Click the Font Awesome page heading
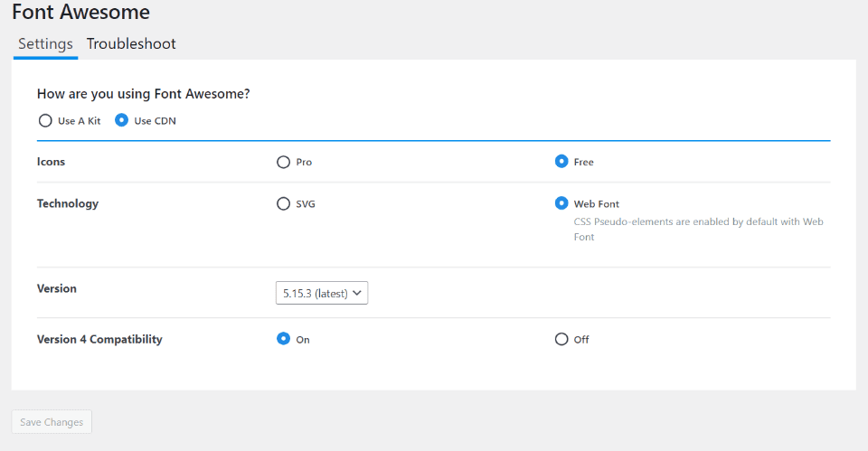Image resolution: width=868 pixels, height=451 pixels. coord(80,13)
